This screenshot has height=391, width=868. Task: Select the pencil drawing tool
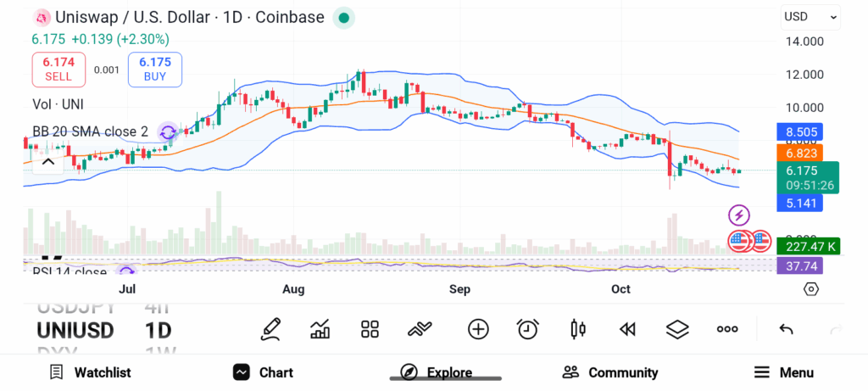tap(270, 329)
